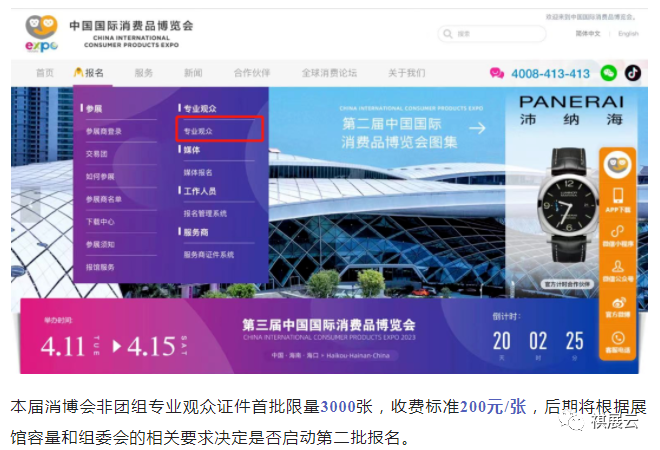Select the 专业观众 submenu entry below the heading

[198, 131]
